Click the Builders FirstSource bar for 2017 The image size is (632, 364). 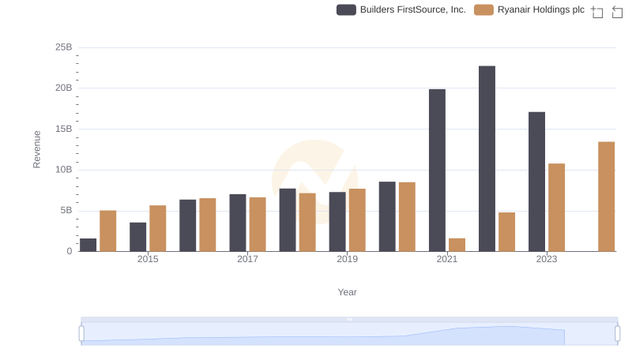[x=238, y=223]
